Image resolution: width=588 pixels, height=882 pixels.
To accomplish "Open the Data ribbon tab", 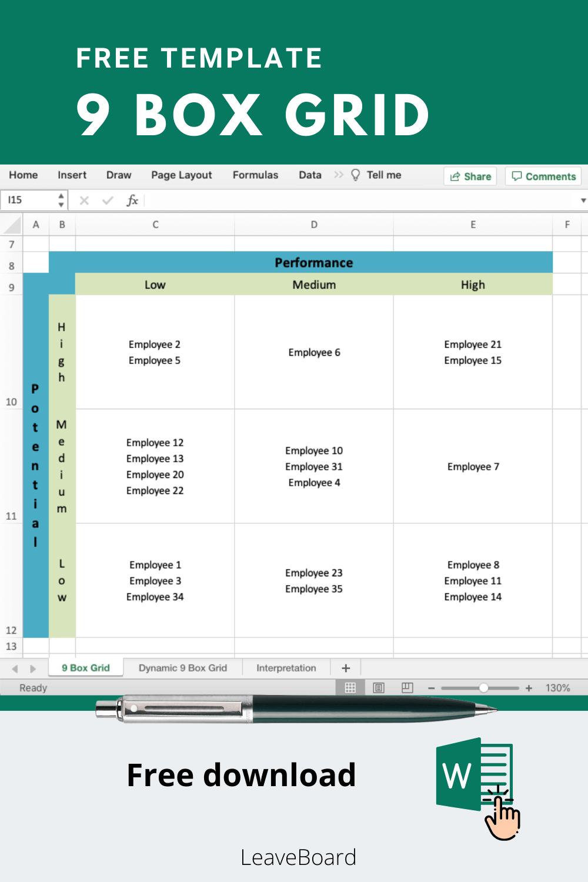I will coord(309,175).
